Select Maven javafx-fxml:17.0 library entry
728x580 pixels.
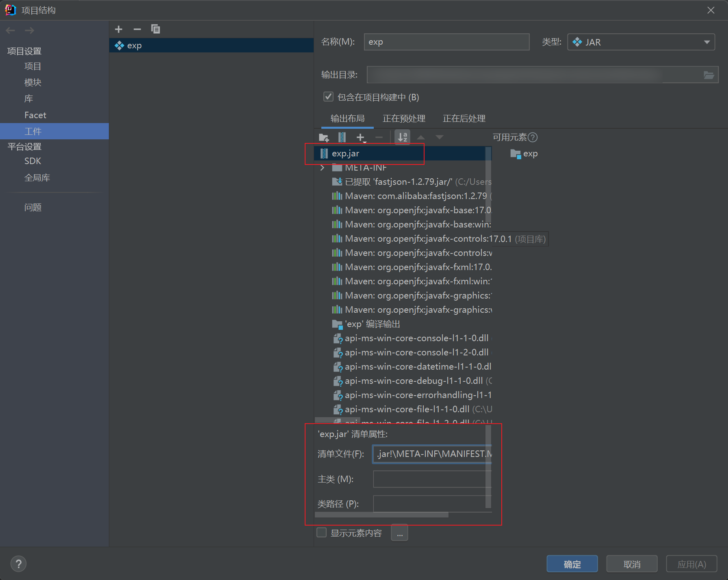[x=411, y=267]
